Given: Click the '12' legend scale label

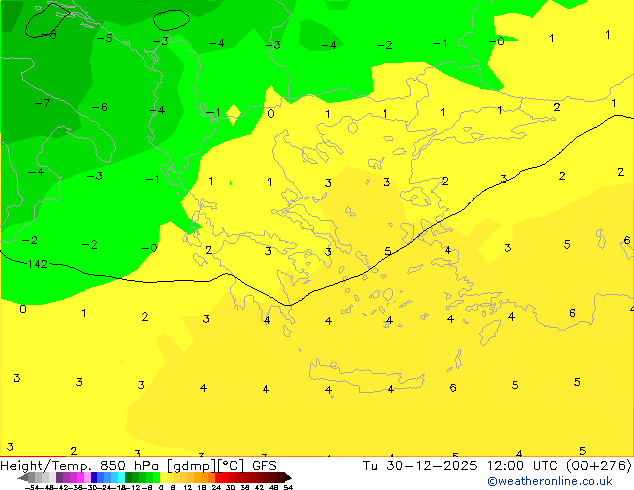Looking at the screenshot, I should (x=187, y=487).
